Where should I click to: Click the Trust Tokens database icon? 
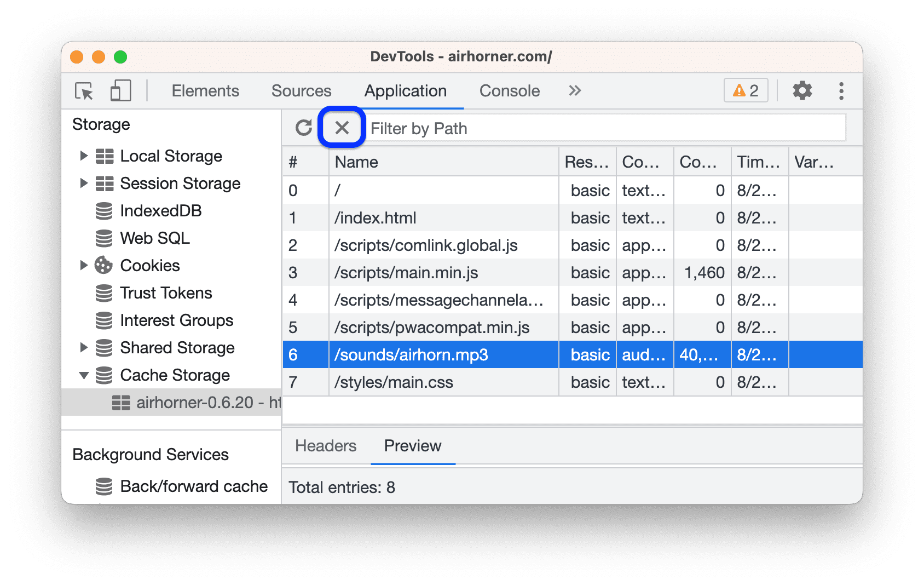pos(105,293)
